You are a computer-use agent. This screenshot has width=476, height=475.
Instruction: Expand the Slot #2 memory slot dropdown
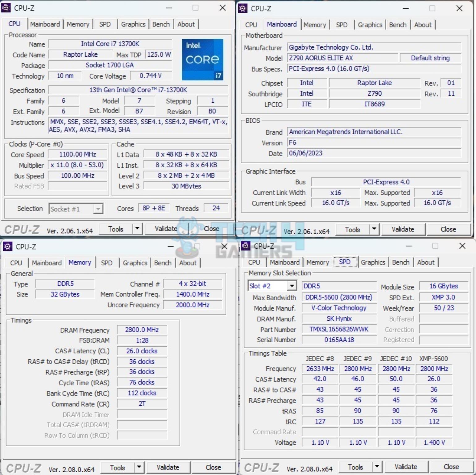tap(291, 286)
